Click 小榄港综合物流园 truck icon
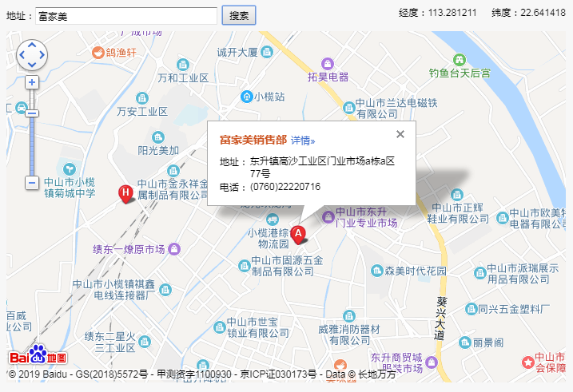 (273, 220)
